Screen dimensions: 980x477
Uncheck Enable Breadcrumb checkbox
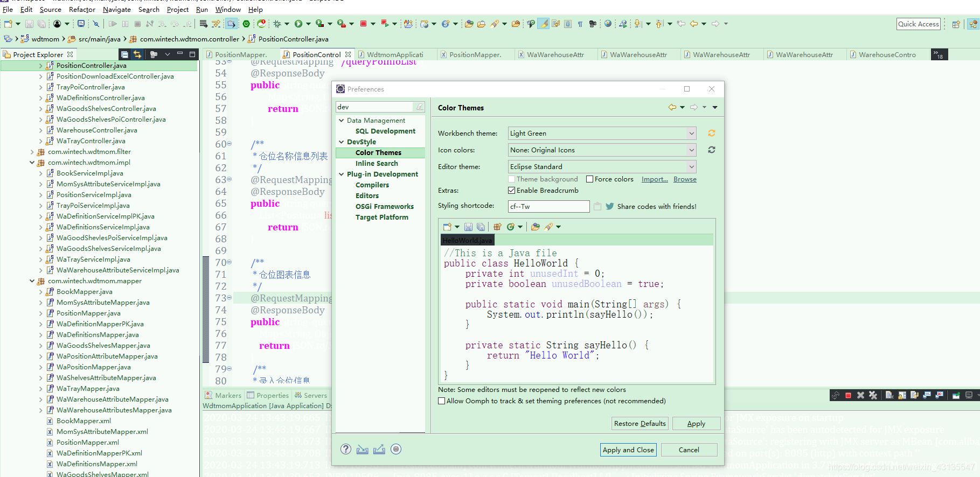click(511, 191)
